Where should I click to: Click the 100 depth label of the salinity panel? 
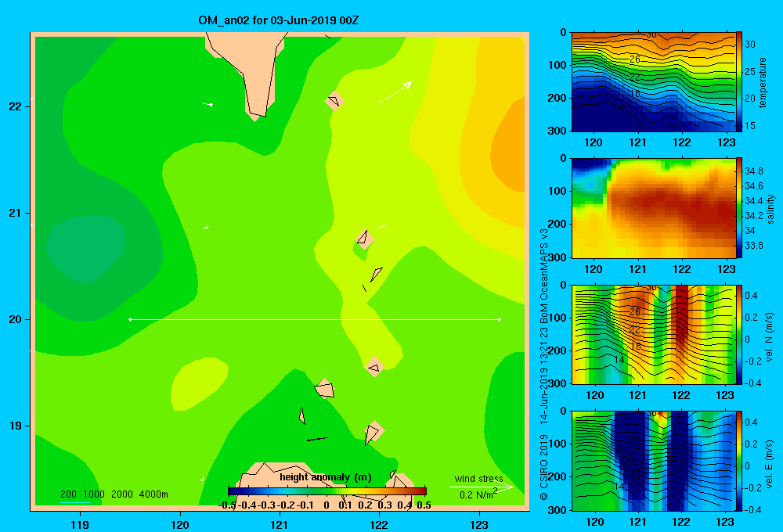tap(557, 191)
